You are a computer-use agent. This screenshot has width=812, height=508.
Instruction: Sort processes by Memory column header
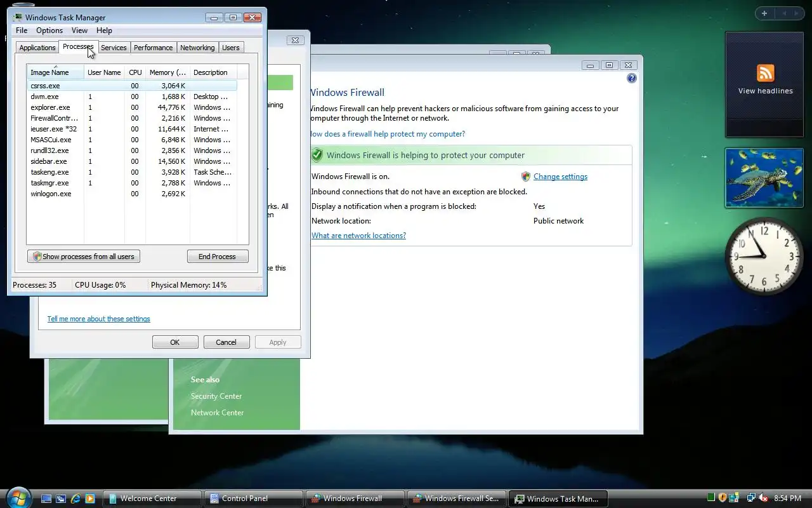pos(167,72)
